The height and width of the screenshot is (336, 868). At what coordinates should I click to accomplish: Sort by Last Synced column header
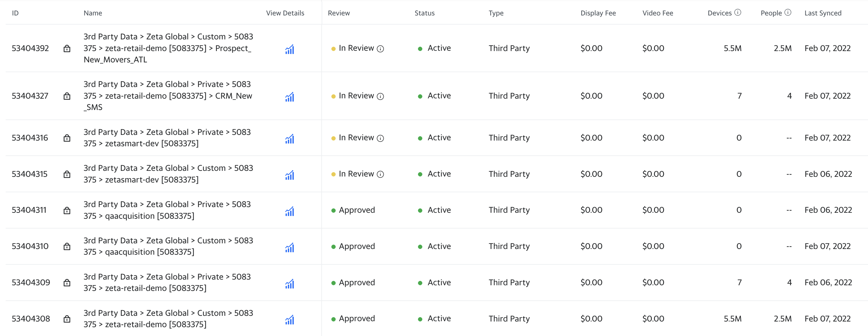point(822,13)
